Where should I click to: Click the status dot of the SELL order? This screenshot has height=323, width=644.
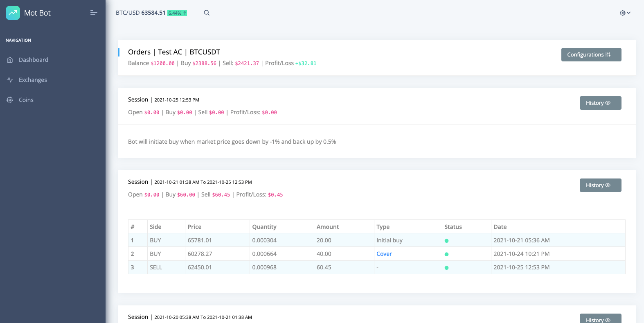click(446, 268)
